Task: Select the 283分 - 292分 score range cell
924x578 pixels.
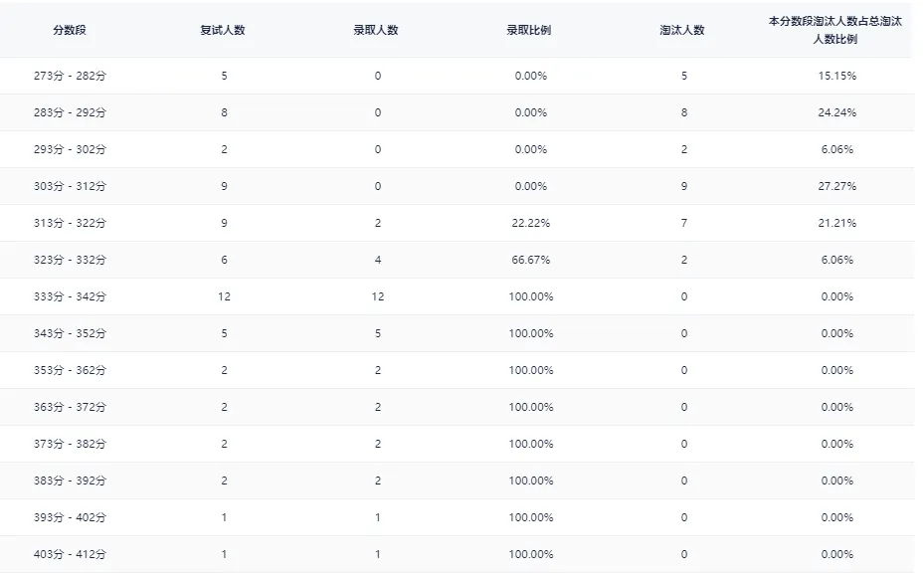Action: click(x=70, y=112)
